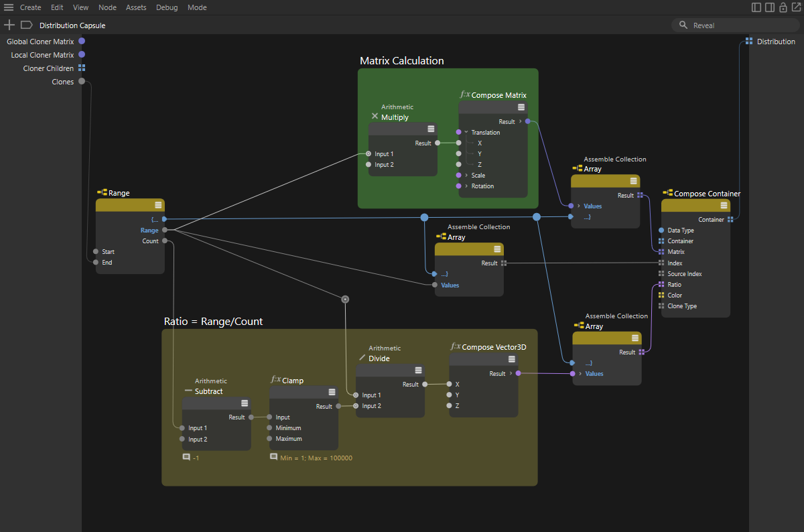804x532 pixels.
Task: Select the Matrix Calculation group title
Action: tap(401, 61)
